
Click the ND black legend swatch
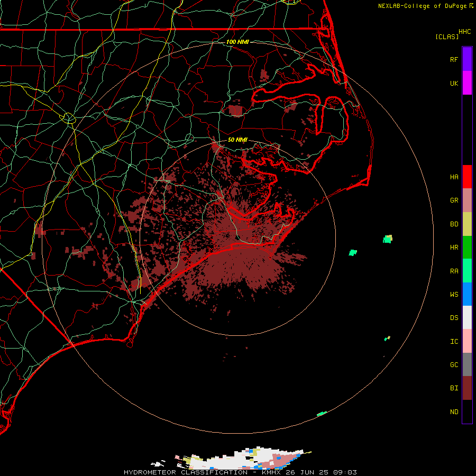(x=467, y=411)
